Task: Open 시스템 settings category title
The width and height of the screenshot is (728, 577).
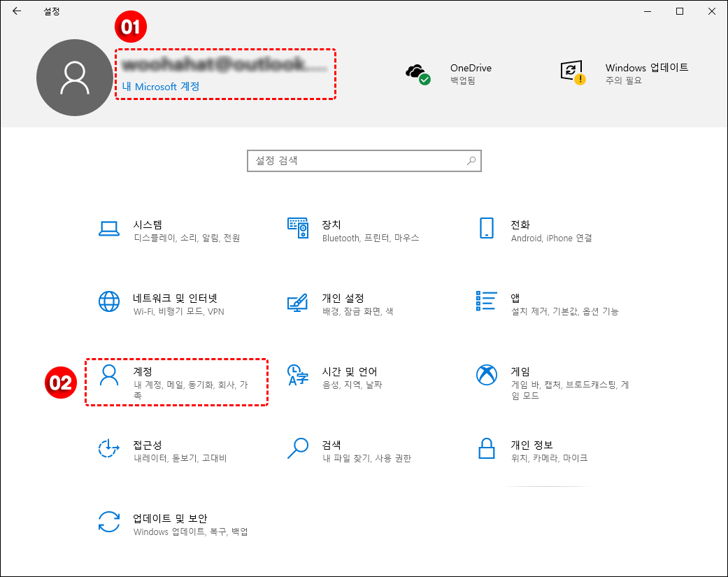Action: click(x=148, y=225)
